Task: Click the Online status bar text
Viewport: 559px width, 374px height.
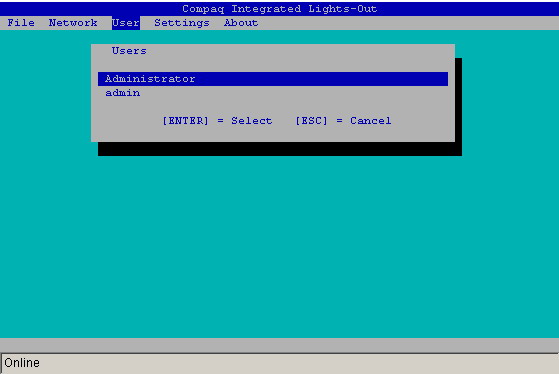Action: coord(22,363)
